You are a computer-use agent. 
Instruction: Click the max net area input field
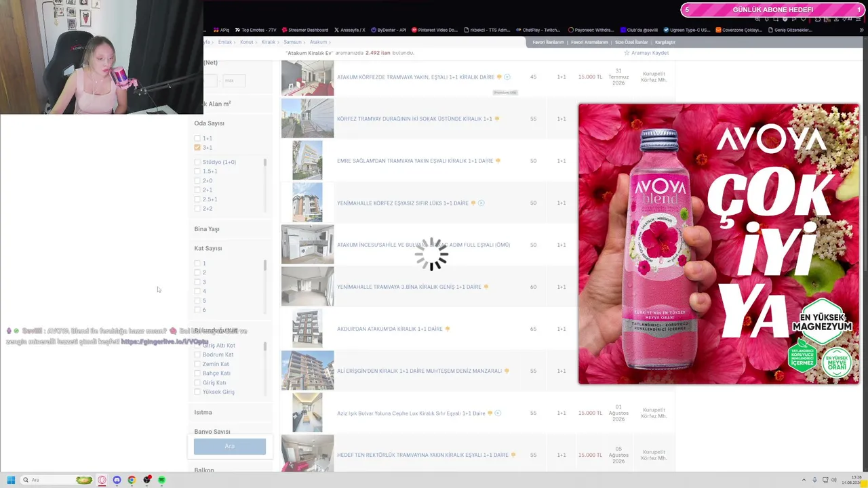(234, 81)
